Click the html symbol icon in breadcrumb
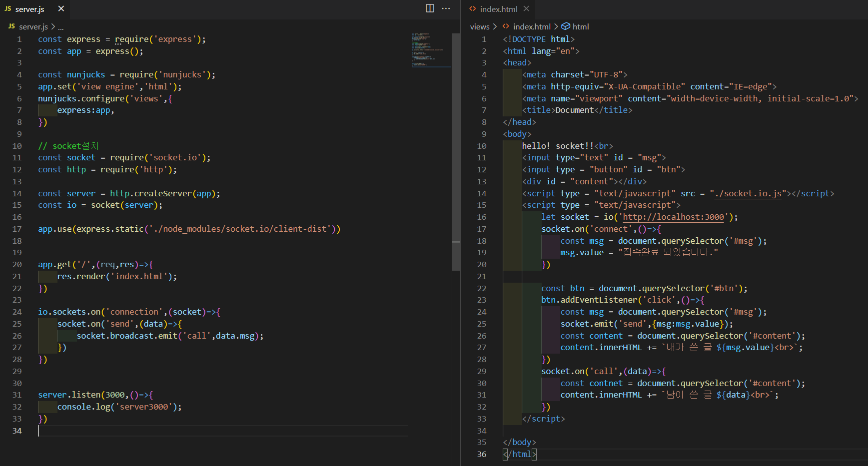The image size is (868, 466). point(566,26)
